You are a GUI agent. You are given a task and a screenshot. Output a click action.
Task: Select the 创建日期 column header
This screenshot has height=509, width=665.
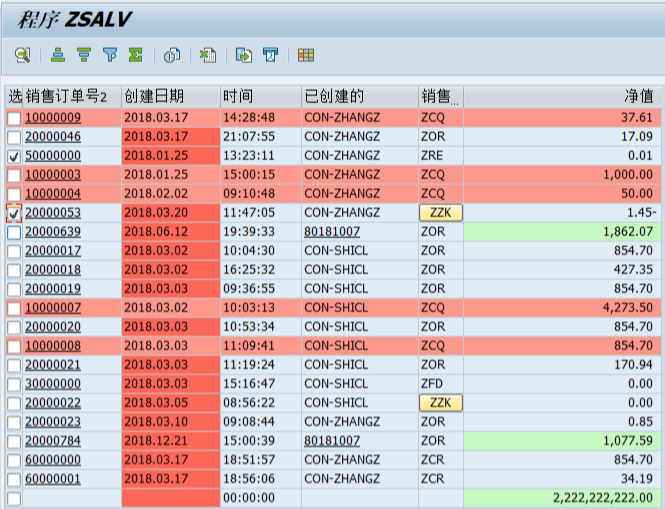(171, 96)
